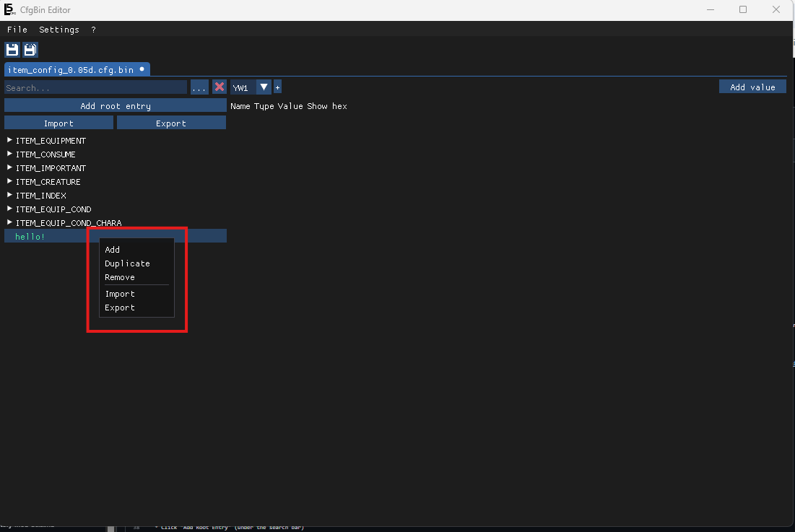Click the Save file floppy disk icon
This screenshot has width=795, height=532.
click(x=12, y=49)
